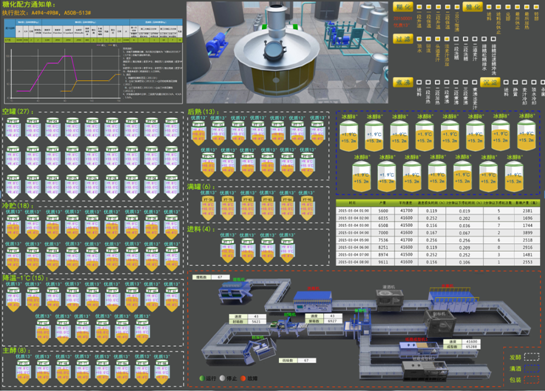Select first tank in 空罐 group
Viewport: 545px width, 391px height.
tap(13, 130)
